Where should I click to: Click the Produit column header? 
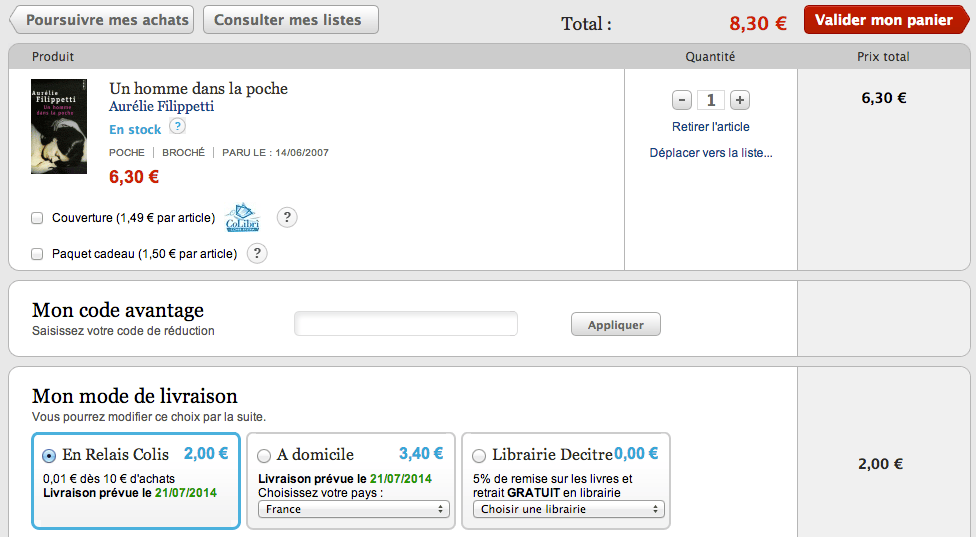[x=53, y=57]
